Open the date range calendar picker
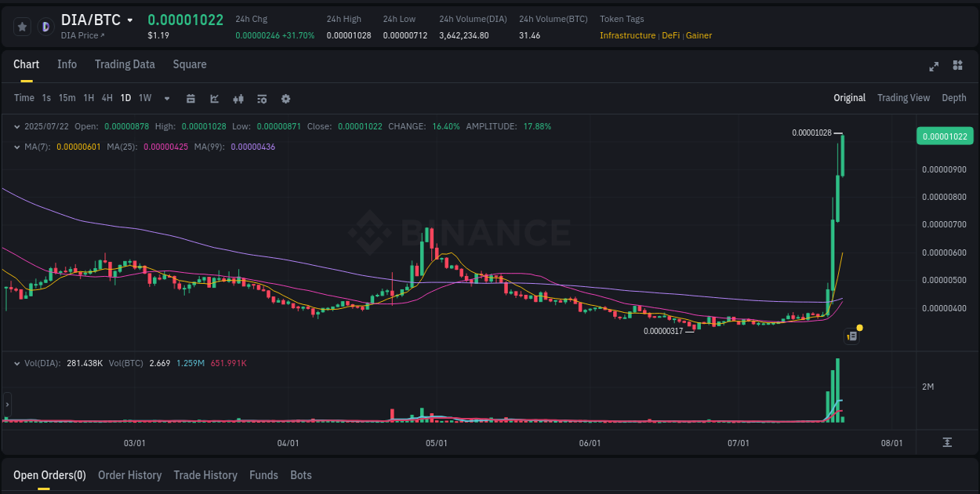This screenshot has height=494, width=980. point(191,99)
